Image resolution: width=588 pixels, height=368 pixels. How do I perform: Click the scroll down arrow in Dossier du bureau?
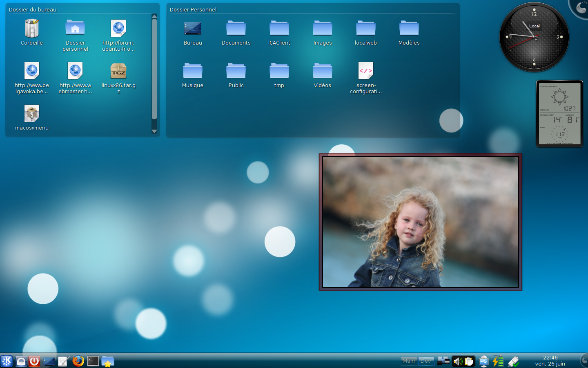tap(154, 131)
